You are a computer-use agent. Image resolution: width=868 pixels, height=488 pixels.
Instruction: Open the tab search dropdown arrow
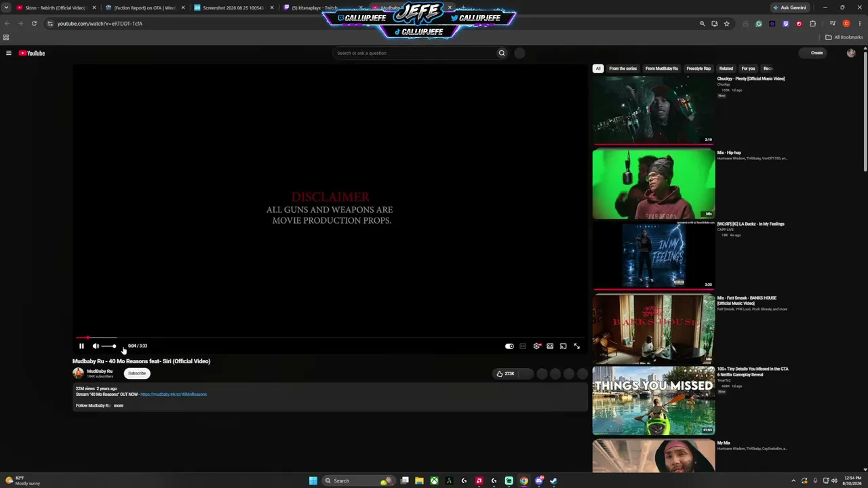pos(7,7)
